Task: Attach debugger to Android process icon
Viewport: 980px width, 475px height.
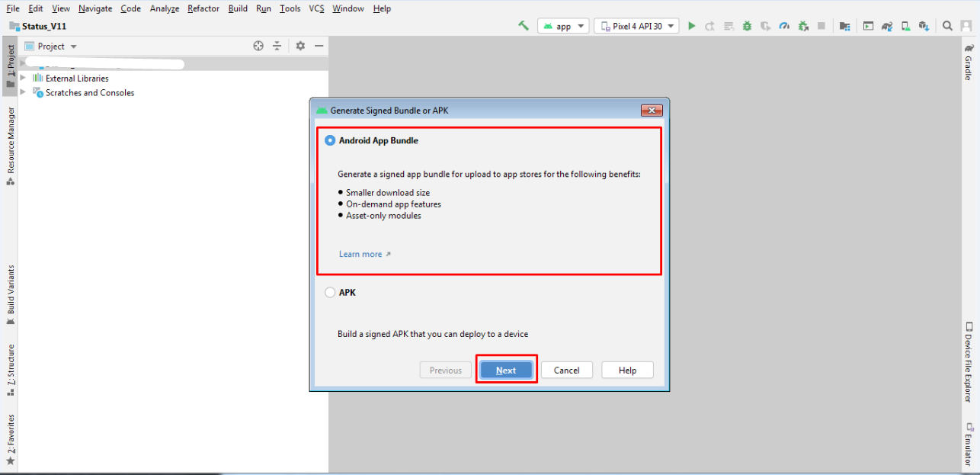Action: pyautogui.click(x=802, y=26)
